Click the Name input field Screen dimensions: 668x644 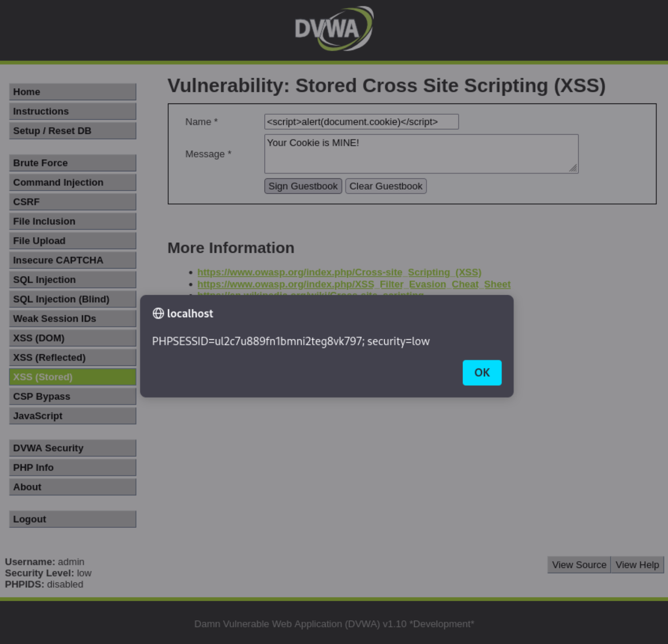(x=361, y=122)
